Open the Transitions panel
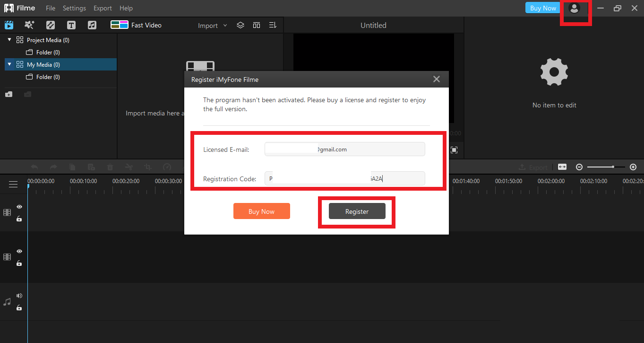 click(50, 25)
